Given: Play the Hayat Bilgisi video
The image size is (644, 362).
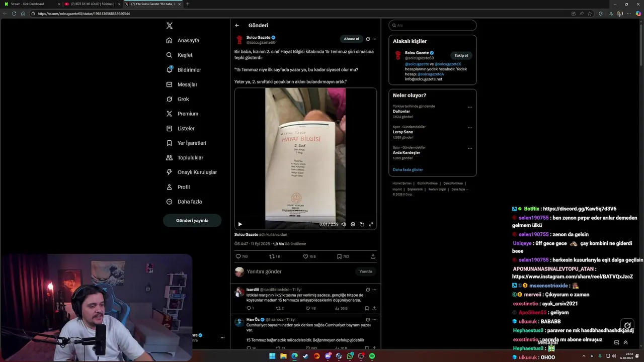Looking at the screenshot, I should [x=240, y=224].
